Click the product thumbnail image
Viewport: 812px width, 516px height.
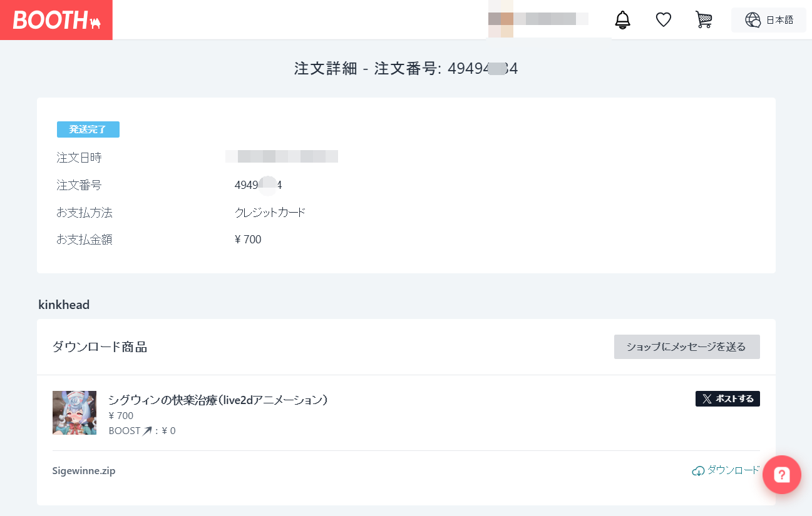75,413
